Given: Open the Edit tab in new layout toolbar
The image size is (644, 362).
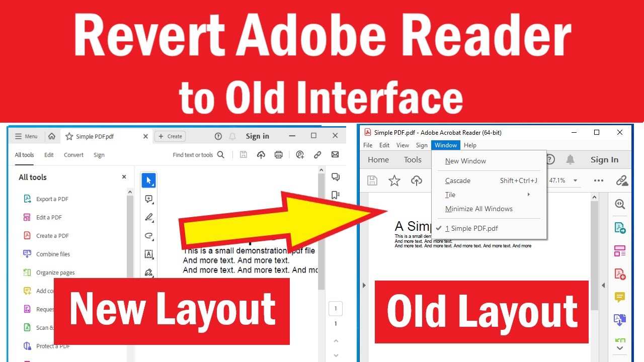Looking at the screenshot, I should (49, 155).
